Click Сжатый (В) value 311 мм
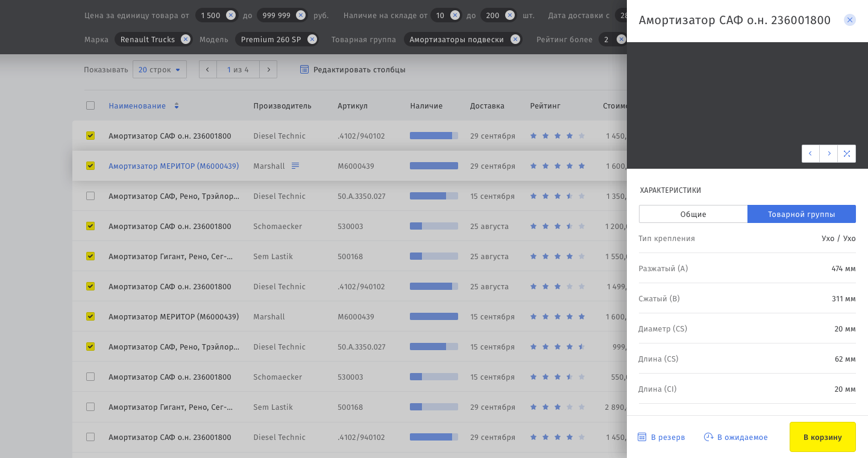This screenshot has width=868, height=458. pos(844,298)
